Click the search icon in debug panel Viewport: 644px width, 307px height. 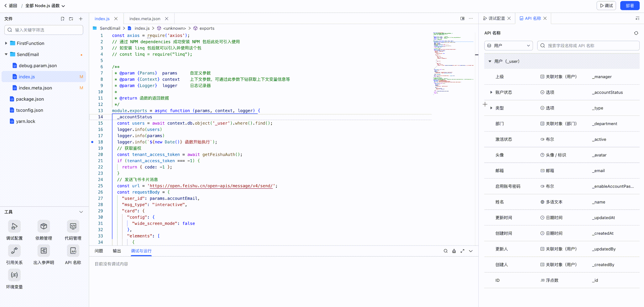[445, 251]
